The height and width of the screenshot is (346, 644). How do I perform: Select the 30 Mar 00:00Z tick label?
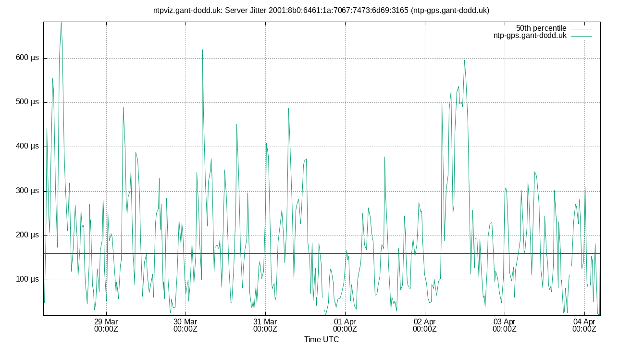(x=186, y=325)
